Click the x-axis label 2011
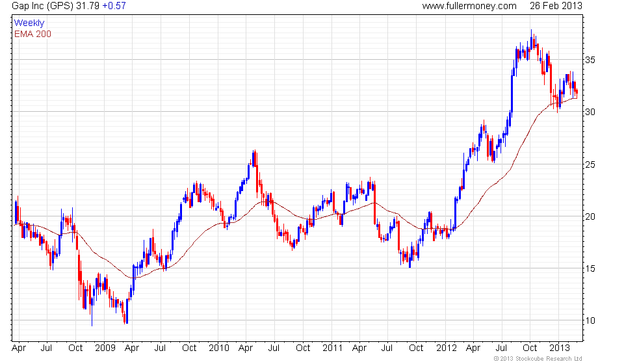 333,348
